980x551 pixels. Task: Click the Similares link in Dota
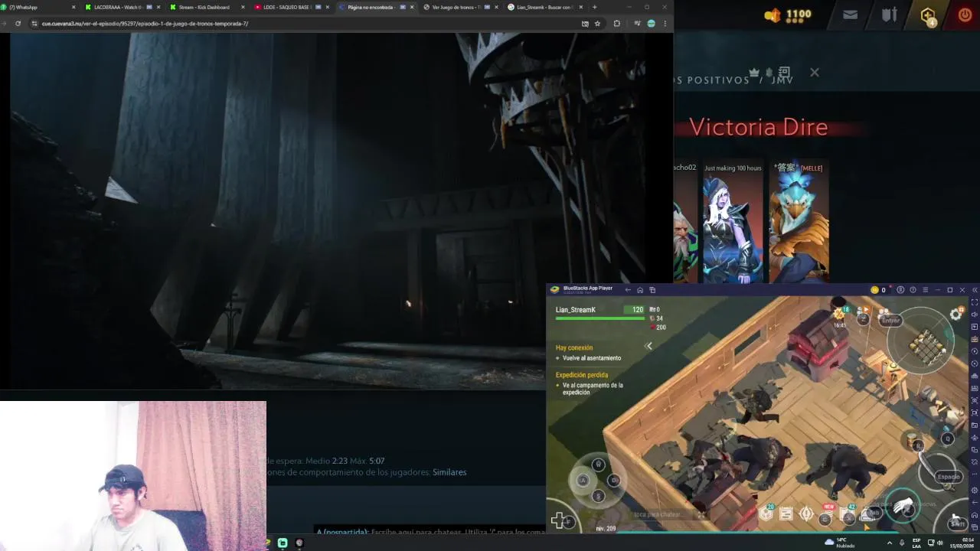[449, 472]
